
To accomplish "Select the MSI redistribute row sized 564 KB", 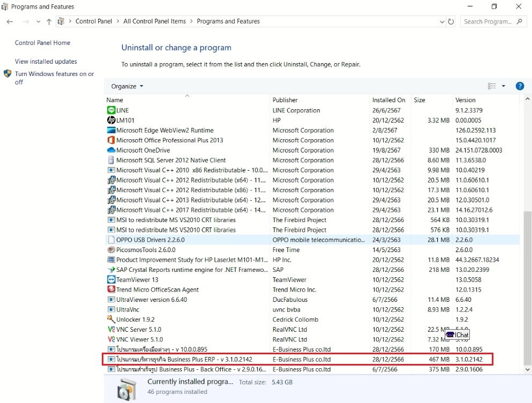I will (x=312, y=219).
